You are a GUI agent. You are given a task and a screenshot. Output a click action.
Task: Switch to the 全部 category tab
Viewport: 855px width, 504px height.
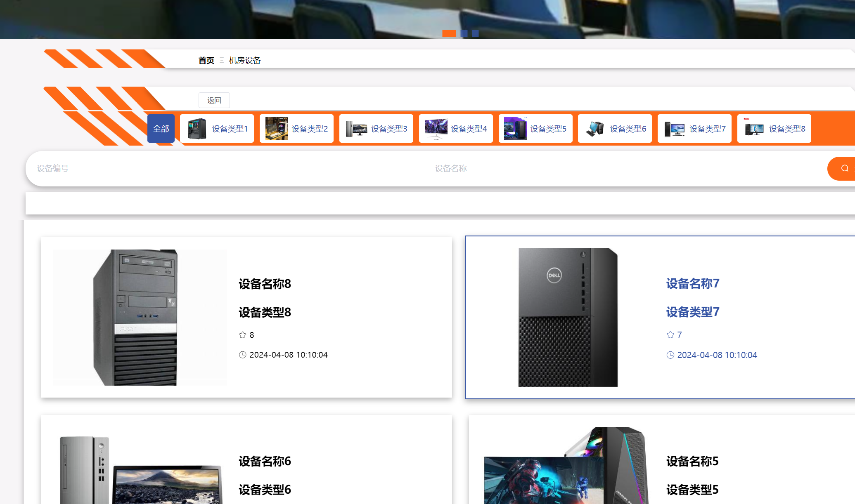pyautogui.click(x=161, y=128)
